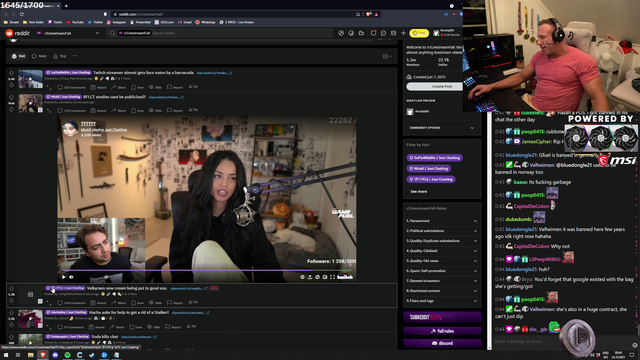Open the user account menu in header
The height and width of the screenshot is (360, 640).
[x=447, y=33]
